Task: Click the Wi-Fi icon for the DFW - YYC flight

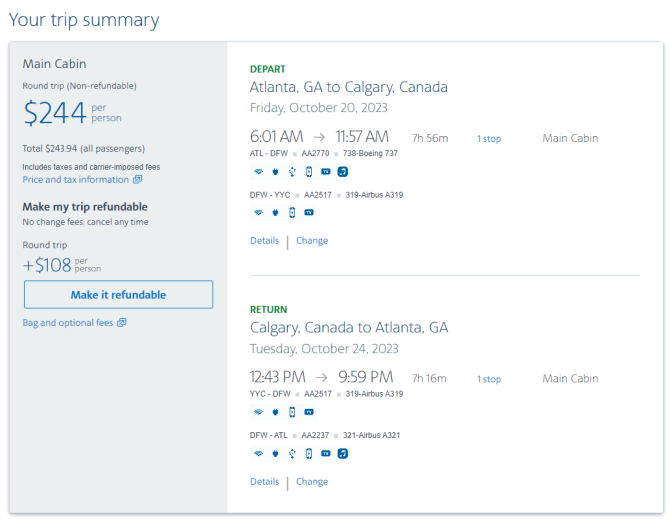Action: click(259, 212)
